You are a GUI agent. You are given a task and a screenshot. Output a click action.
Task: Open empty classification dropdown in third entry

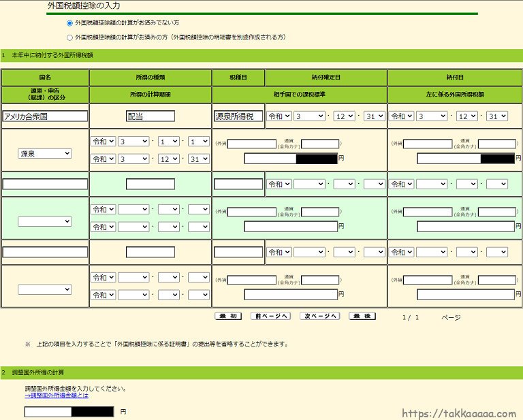pos(45,289)
